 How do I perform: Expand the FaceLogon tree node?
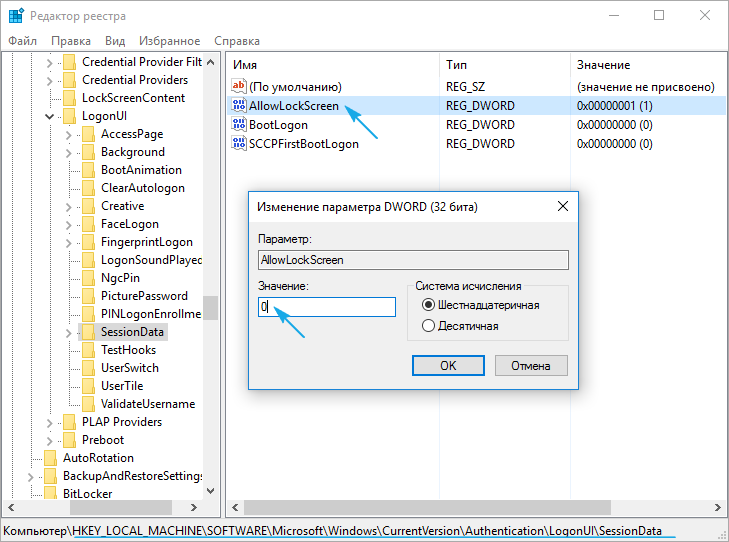68,224
